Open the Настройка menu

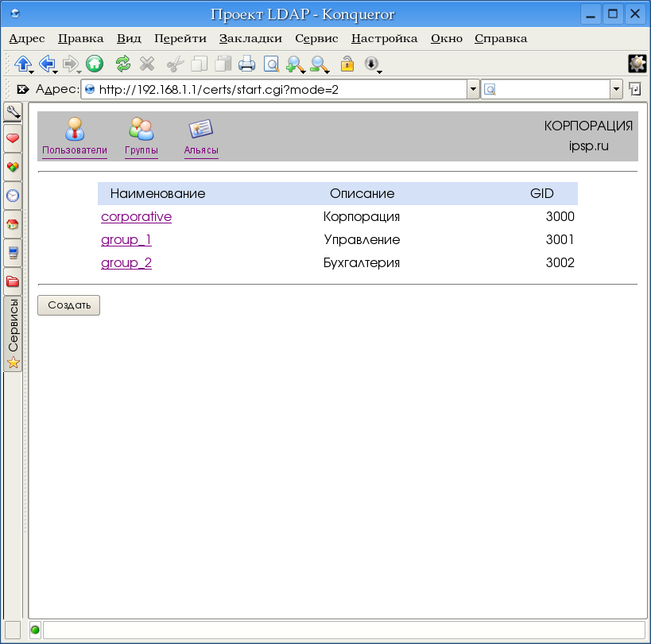[x=384, y=38]
